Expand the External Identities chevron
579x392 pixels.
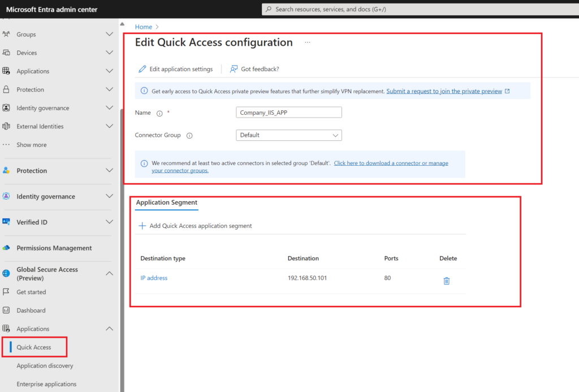(109, 126)
